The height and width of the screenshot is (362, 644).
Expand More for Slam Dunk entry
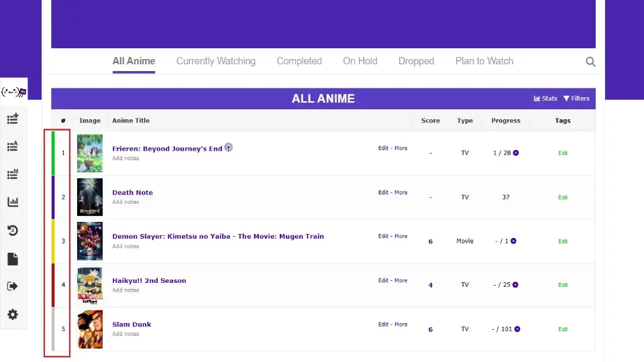pyautogui.click(x=401, y=324)
